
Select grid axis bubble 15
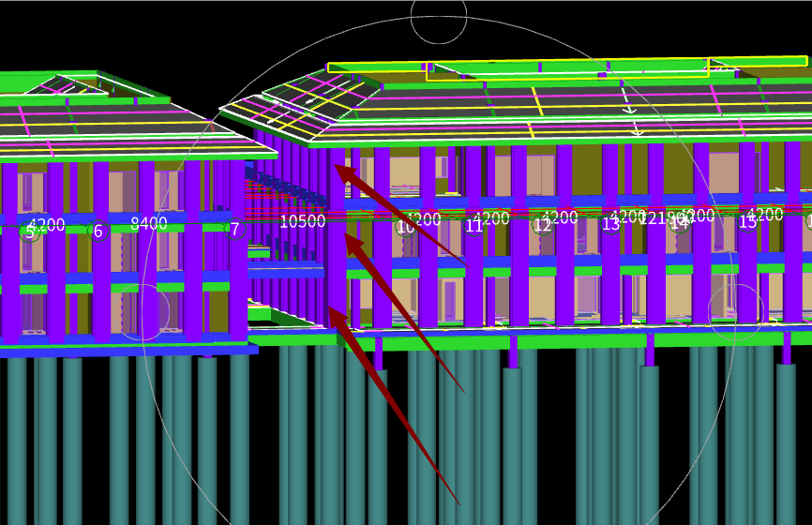[747, 222]
